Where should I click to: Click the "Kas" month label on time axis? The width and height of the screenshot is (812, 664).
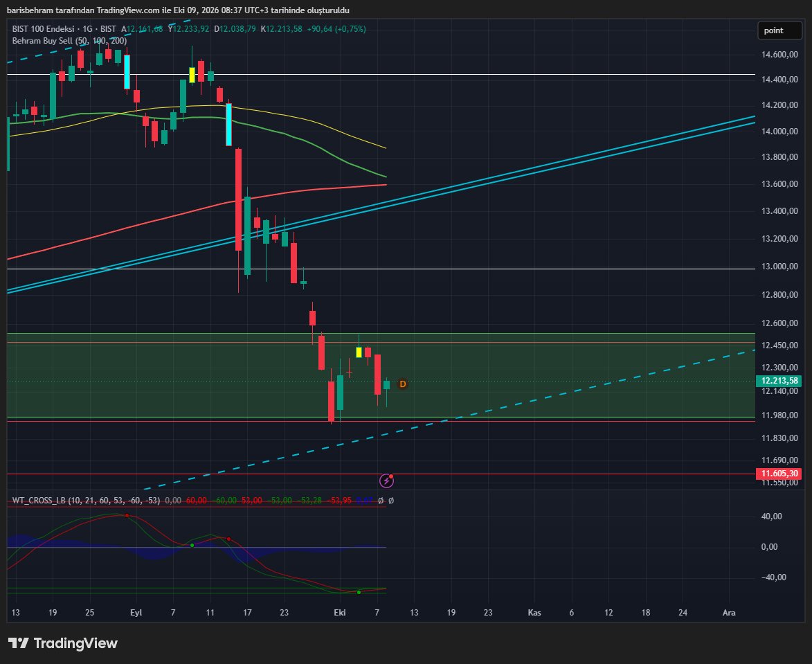534,613
